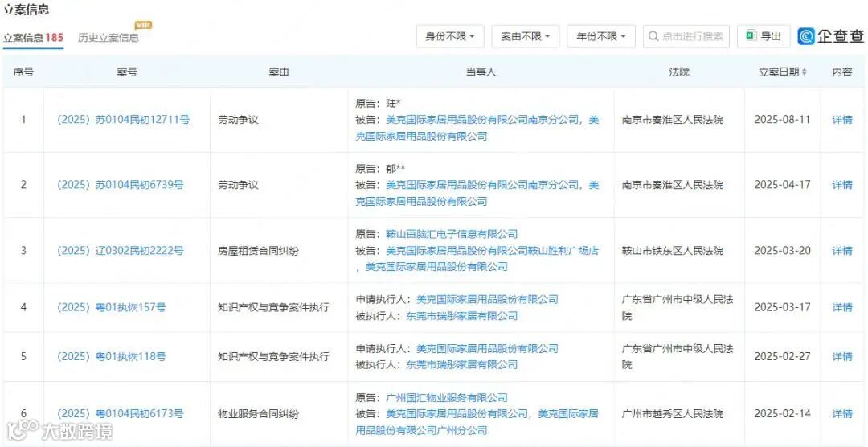Image resolution: width=868 pixels, height=447 pixels.
Task: Click 知识产权与竞争案件执行 cell in row 5
Action: (273, 356)
